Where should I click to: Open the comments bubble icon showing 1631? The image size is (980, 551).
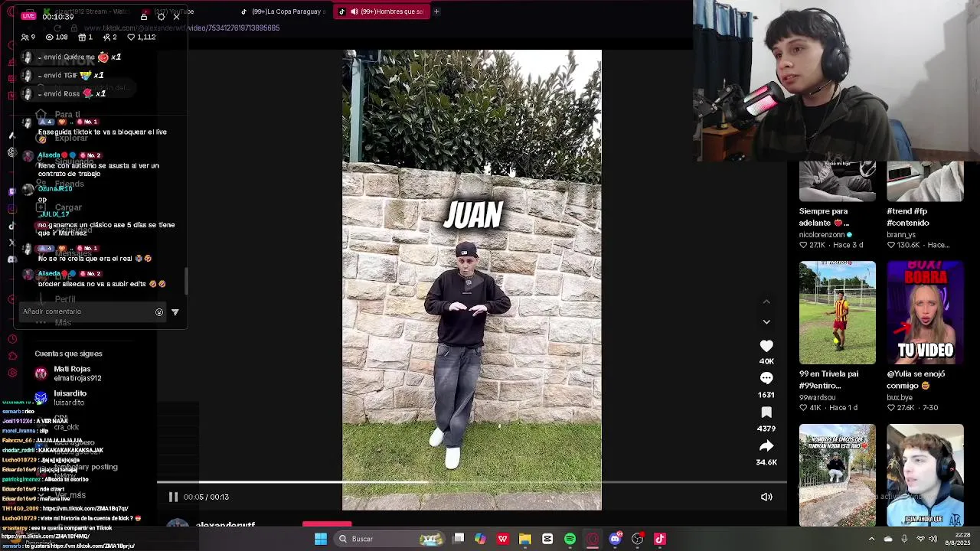pos(766,378)
